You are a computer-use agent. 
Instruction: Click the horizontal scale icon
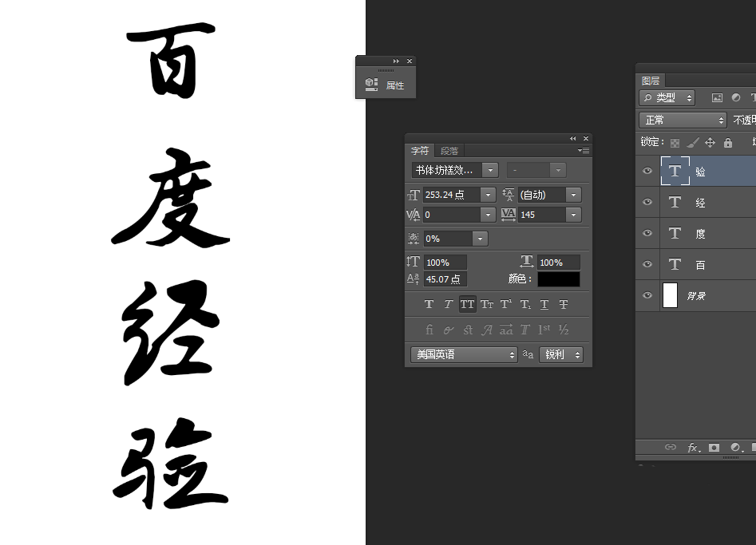527,262
